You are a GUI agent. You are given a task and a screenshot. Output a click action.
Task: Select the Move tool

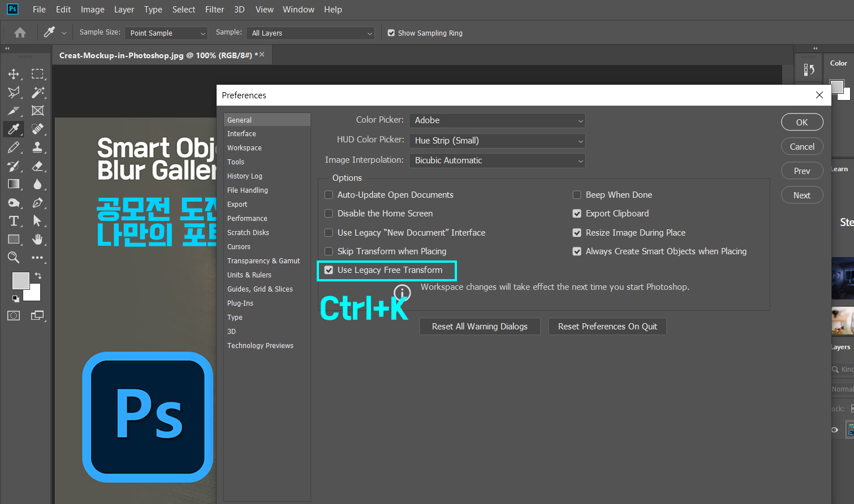(x=14, y=74)
